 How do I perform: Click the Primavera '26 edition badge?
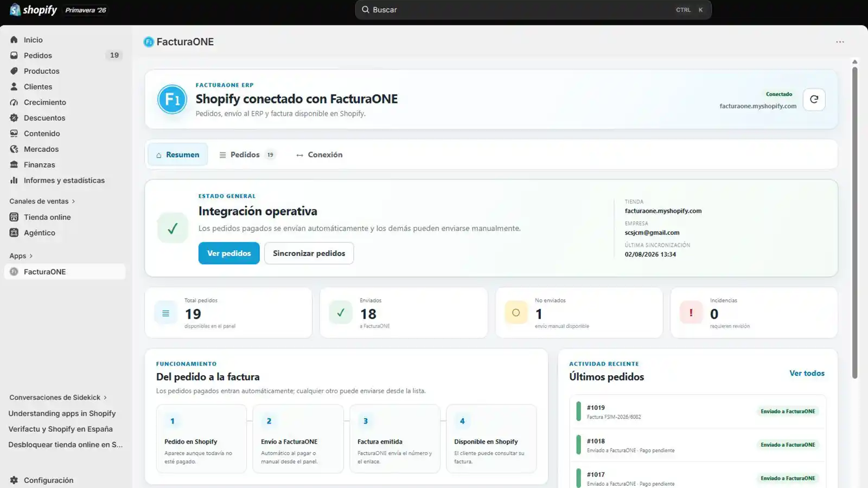(x=86, y=10)
